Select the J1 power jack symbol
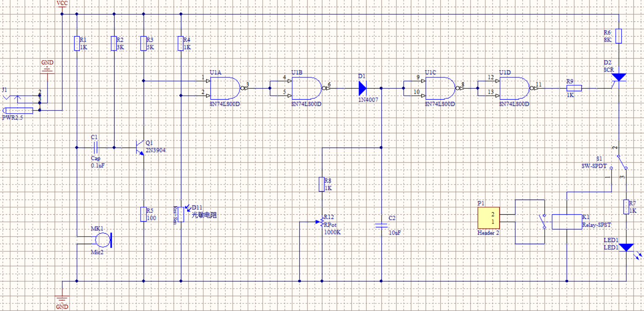The height and width of the screenshot is (311, 644). 21,104
